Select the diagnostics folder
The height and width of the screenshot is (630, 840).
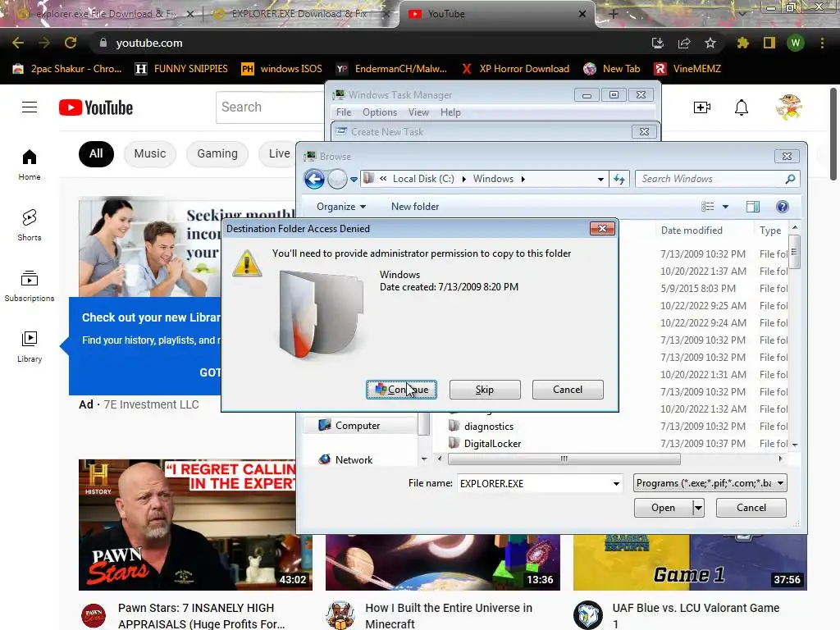(489, 427)
